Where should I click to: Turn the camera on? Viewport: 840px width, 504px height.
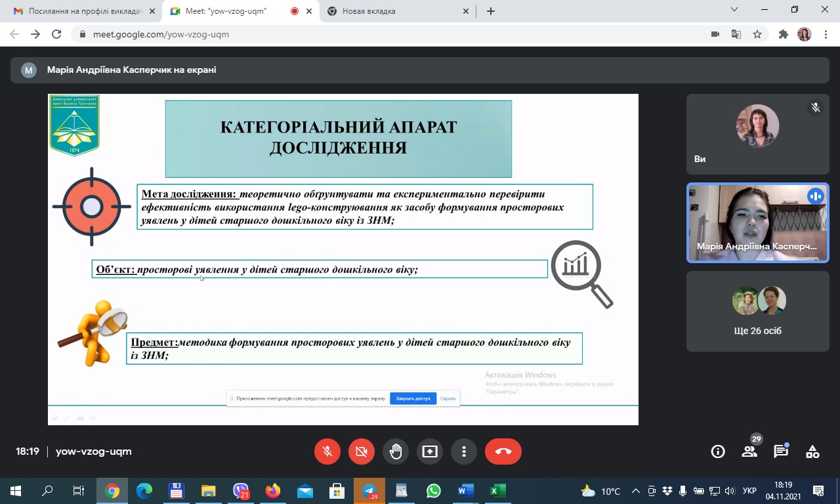tap(362, 451)
